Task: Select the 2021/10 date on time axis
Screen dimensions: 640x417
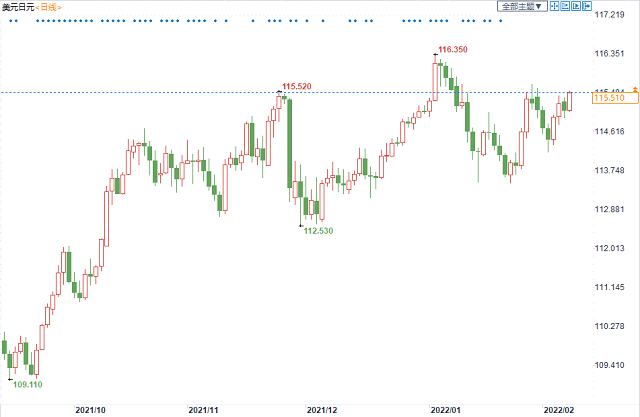Action: (91, 409)
